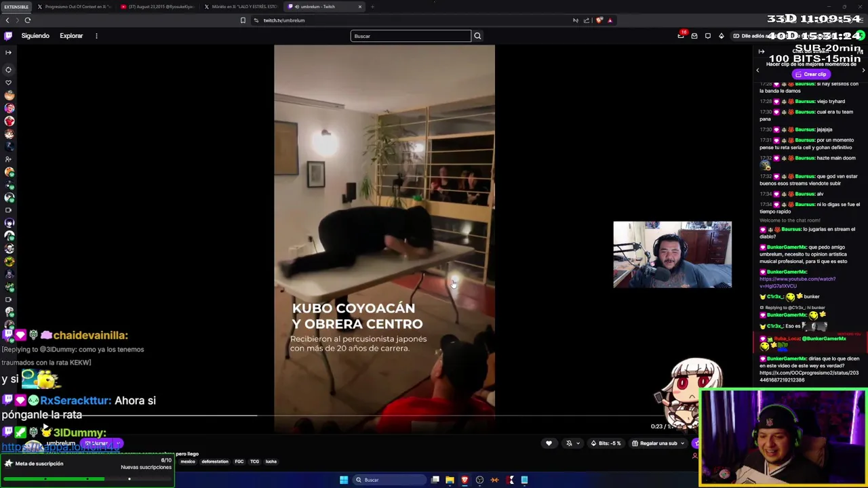Screen dimensions: 868x488
Task: Click the first followed channel avatar in sidebar
Action: [9, 96]
